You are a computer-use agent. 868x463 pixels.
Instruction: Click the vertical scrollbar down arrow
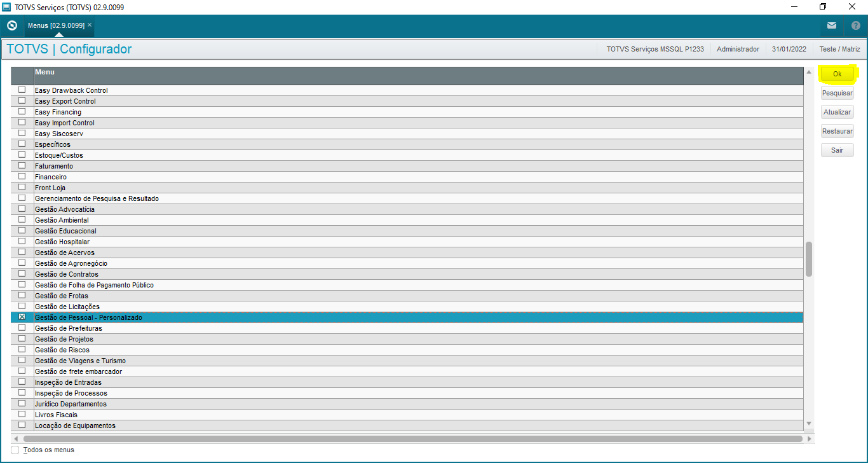click(x=809, y=424)
